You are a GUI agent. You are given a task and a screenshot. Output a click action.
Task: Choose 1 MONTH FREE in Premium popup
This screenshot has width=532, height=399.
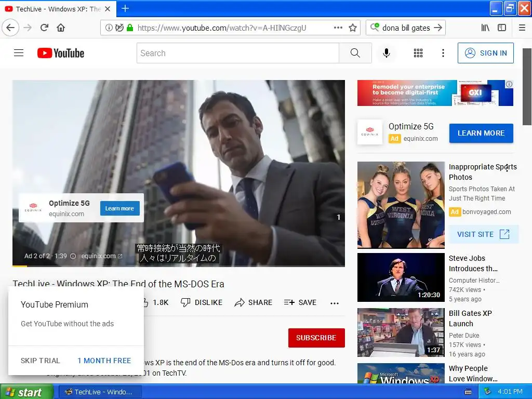point(104,361)
